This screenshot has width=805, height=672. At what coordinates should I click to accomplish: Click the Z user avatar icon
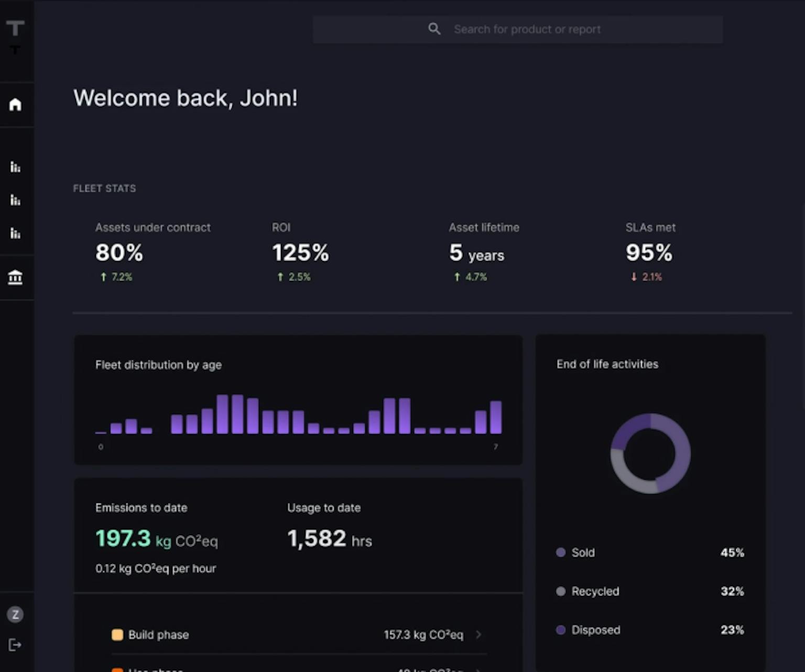pyautogui.click(x=15, y=614)
